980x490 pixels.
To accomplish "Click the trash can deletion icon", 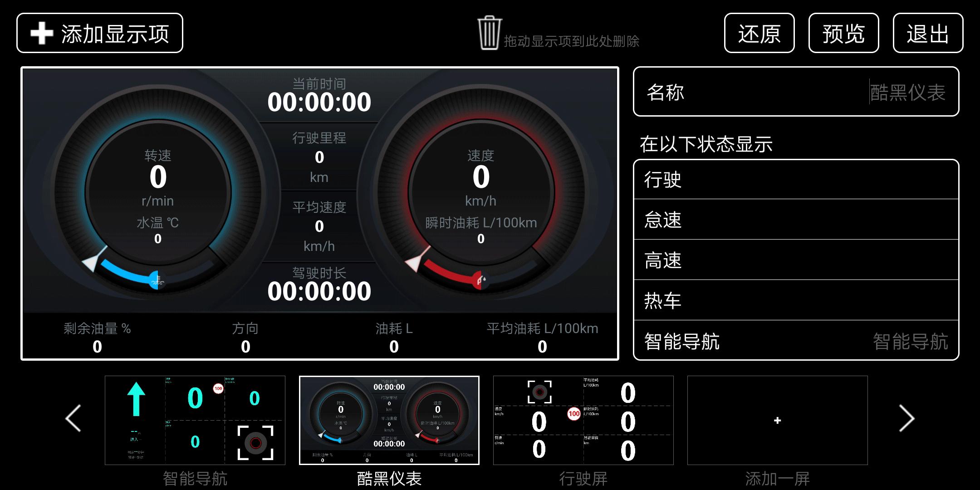I will coord(489,33).
